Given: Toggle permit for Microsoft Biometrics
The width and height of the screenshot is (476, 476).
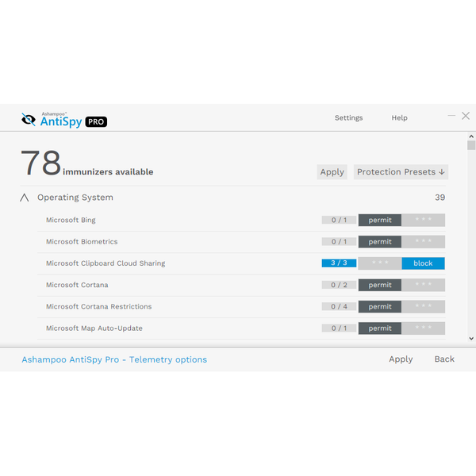Looking at the screenshot, I should click(380, 242).
